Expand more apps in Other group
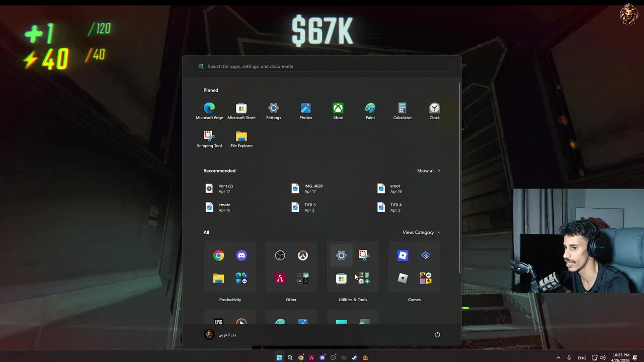 303,279
